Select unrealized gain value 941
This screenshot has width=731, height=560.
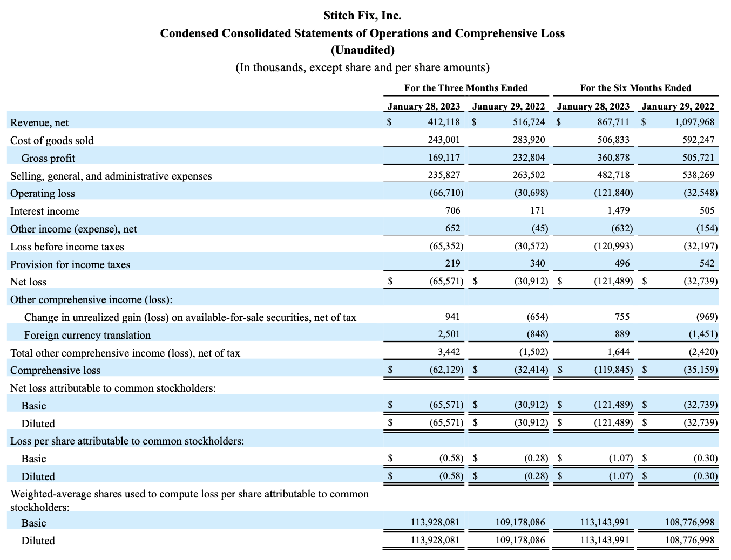click(452, 317)
